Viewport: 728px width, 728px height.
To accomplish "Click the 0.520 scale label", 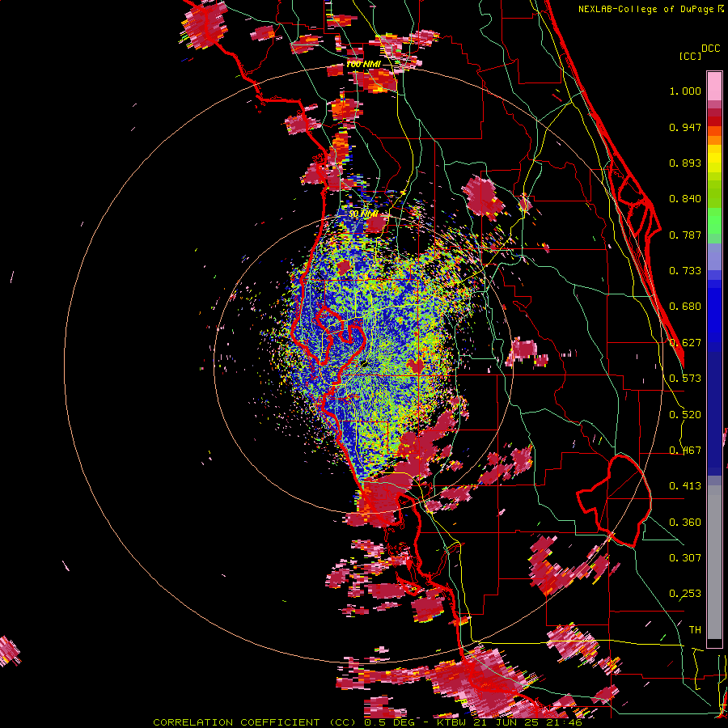I will tap(685, 415).
